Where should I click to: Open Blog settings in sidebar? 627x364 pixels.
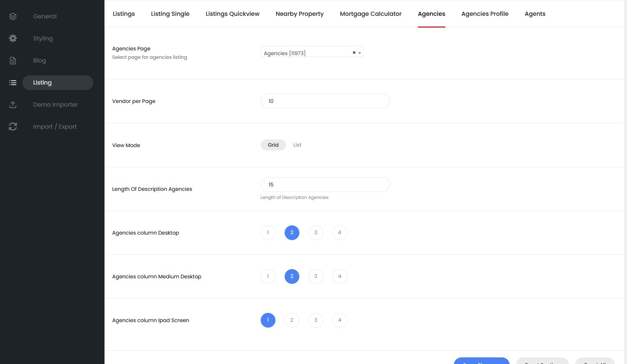point(39,61)
